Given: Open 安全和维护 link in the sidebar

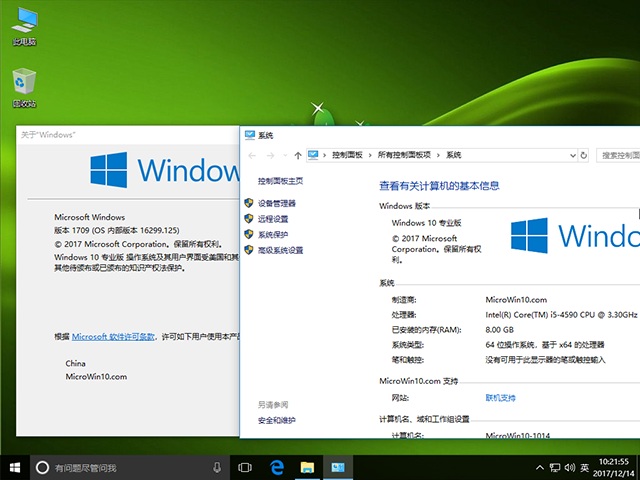Looking at the screenshot, I should [277, 420].
